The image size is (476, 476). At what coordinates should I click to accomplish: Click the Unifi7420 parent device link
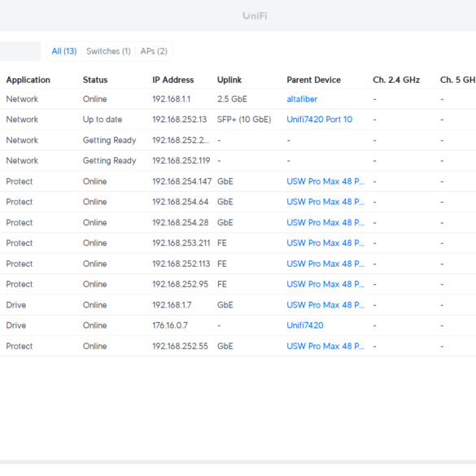pos(305,325)
